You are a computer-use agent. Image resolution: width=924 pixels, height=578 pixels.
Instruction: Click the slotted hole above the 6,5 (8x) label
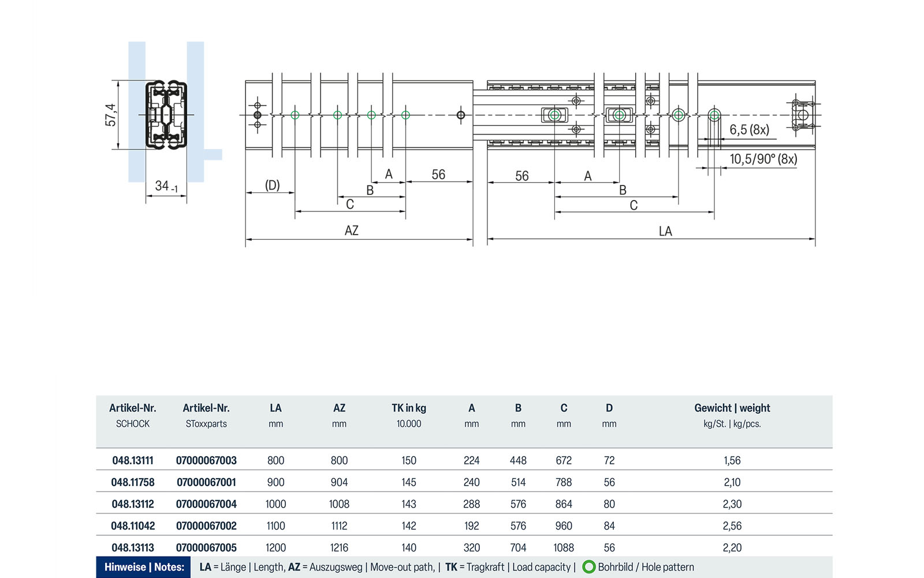point(714,116)
